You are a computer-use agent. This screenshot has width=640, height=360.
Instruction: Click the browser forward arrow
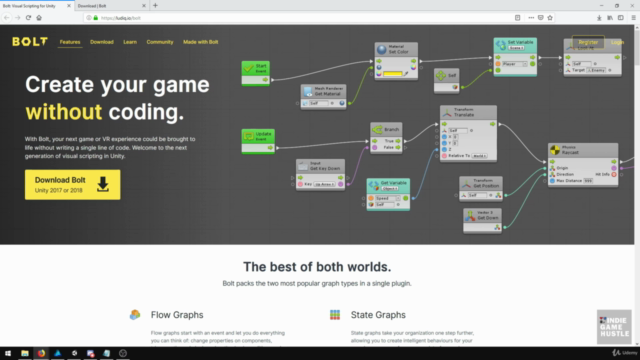click(x=18, y=18)
